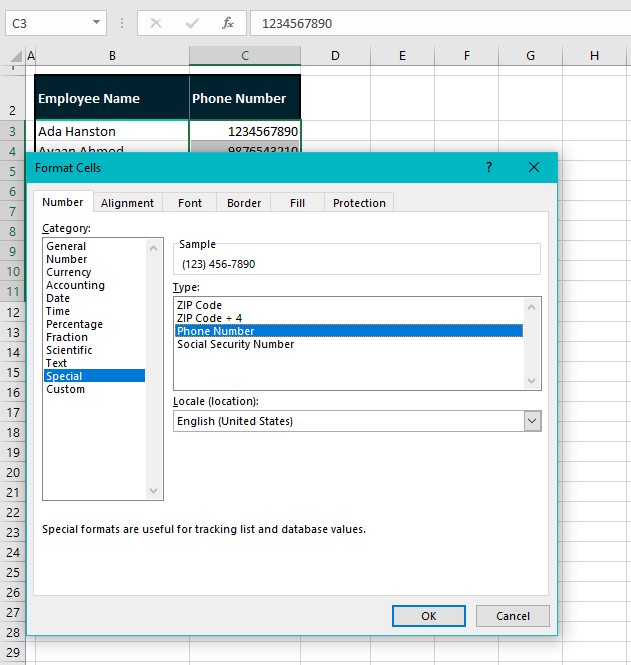
Task: Click the Phone Number header cell in sheet
Action: (x=245, y=98)
